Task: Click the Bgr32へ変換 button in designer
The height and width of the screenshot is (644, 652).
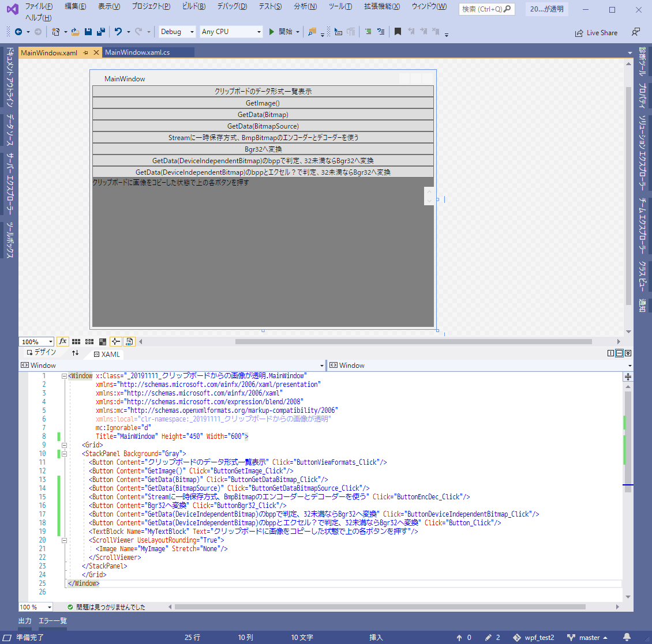Action: pos(263,149)
